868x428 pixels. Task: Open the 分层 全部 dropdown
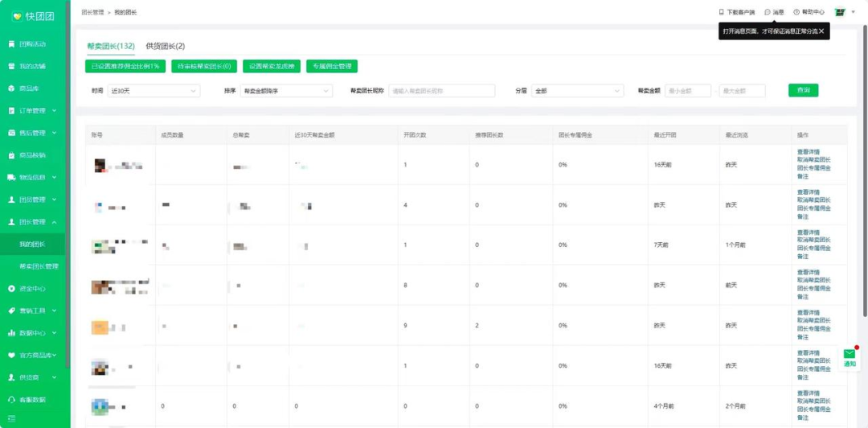tap(577, 91)
